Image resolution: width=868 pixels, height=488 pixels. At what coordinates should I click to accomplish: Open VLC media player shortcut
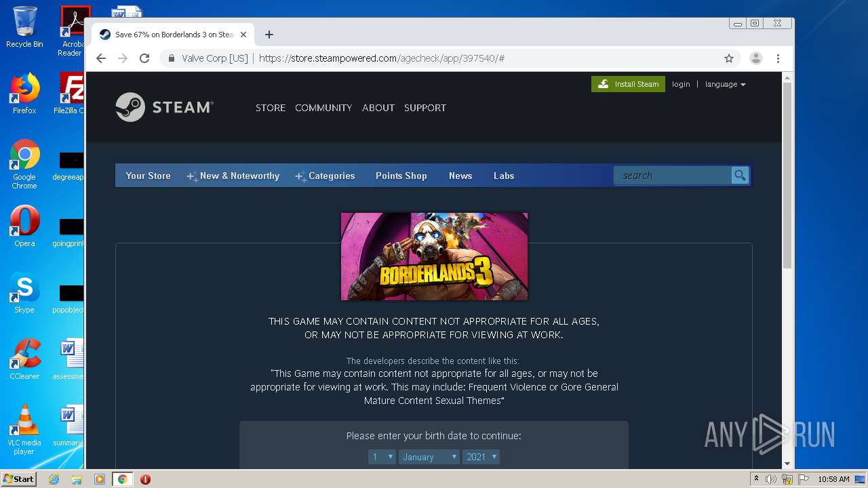pyautogui.click(x=24, y=430)
